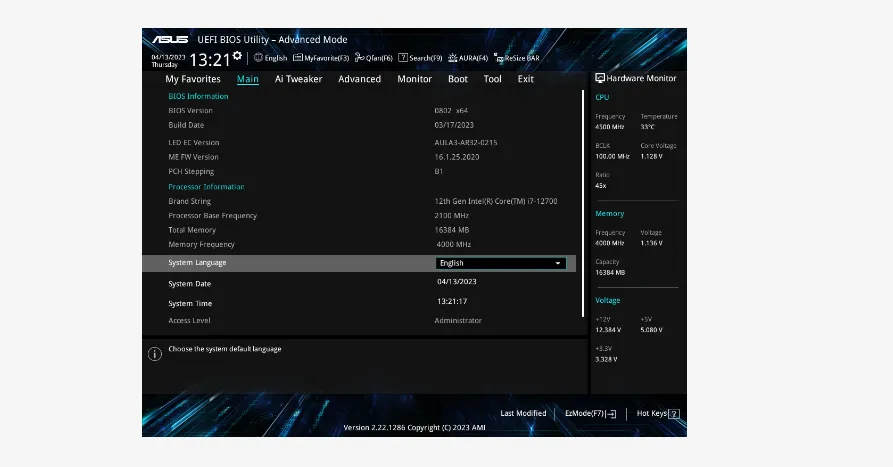Open the Exit tab
This screenshot has width=893, height=467.
526,79
